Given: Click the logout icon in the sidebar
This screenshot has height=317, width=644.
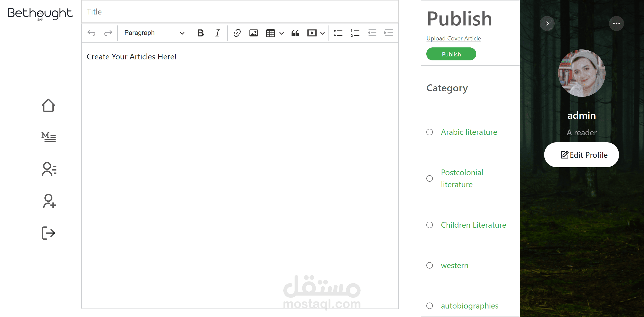Looking at the screenshot, I should click(x=48, y=233).
